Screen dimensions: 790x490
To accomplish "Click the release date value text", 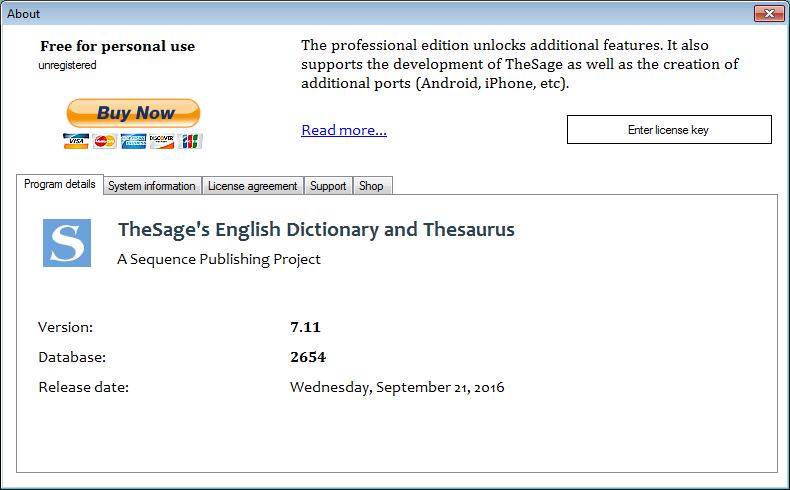I will (397, 387).
